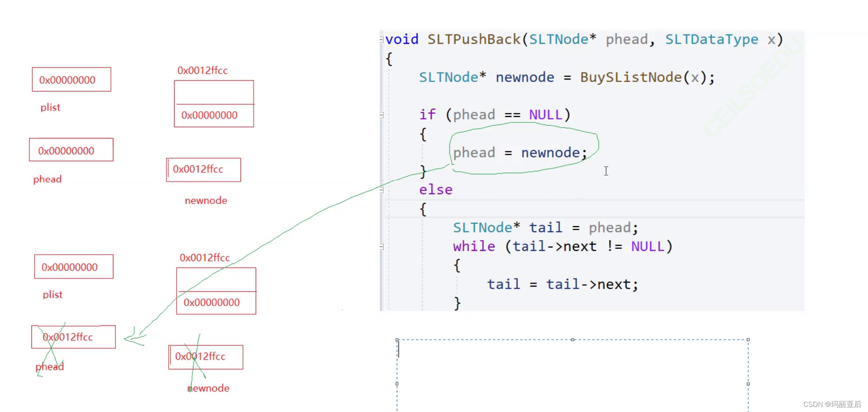Click the while keyword
The image size is (868, 412).
click(x=474, y=247)
